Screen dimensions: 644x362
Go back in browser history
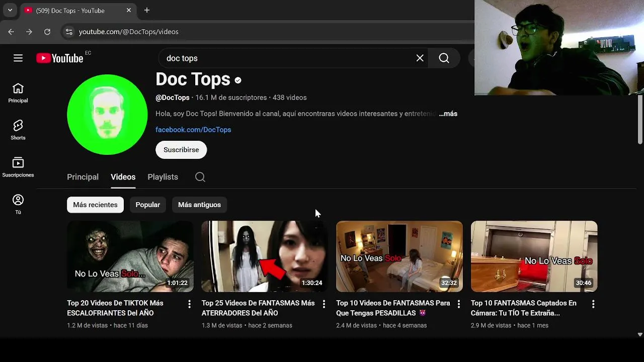[x=11, y=32]
